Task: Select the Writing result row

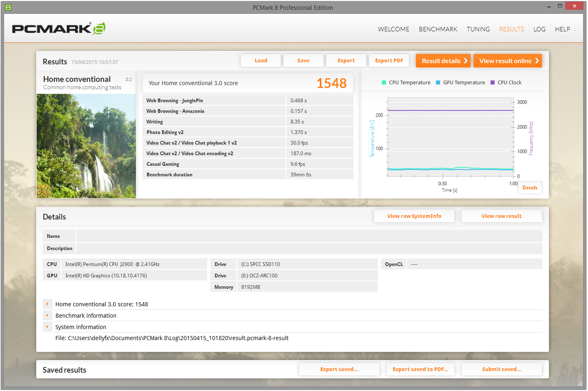Action: pyautogui.click(x=248, y=122)
